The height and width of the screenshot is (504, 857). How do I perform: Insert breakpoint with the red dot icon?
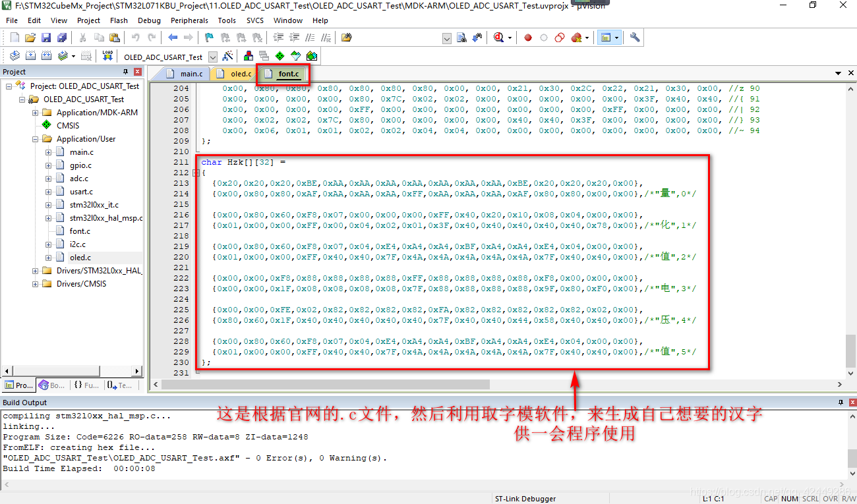[x=528, y=38]
